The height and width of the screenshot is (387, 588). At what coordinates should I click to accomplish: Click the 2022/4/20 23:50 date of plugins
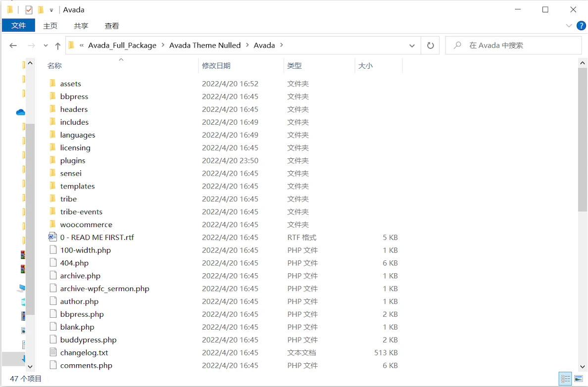click(x=230, y=160)
